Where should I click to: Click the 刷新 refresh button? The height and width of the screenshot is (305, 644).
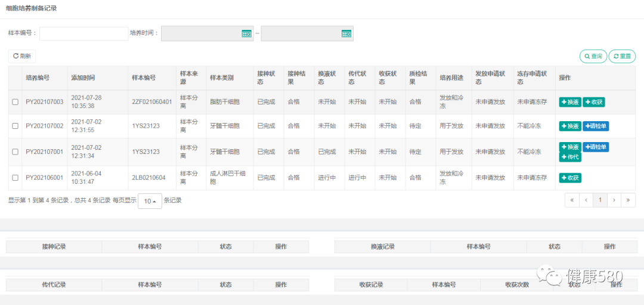pyautogui.click(x=22, y=56)
